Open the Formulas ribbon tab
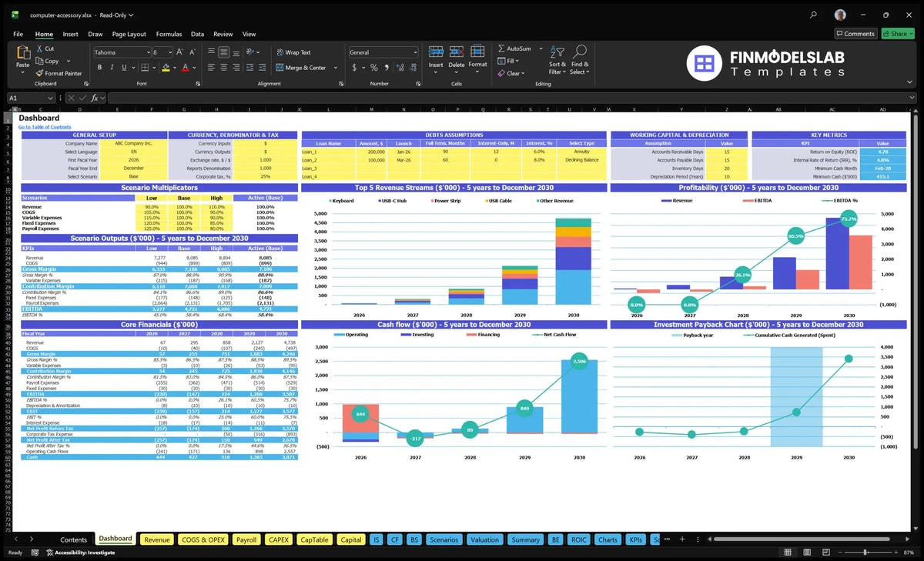 click(x=169, y=34)
